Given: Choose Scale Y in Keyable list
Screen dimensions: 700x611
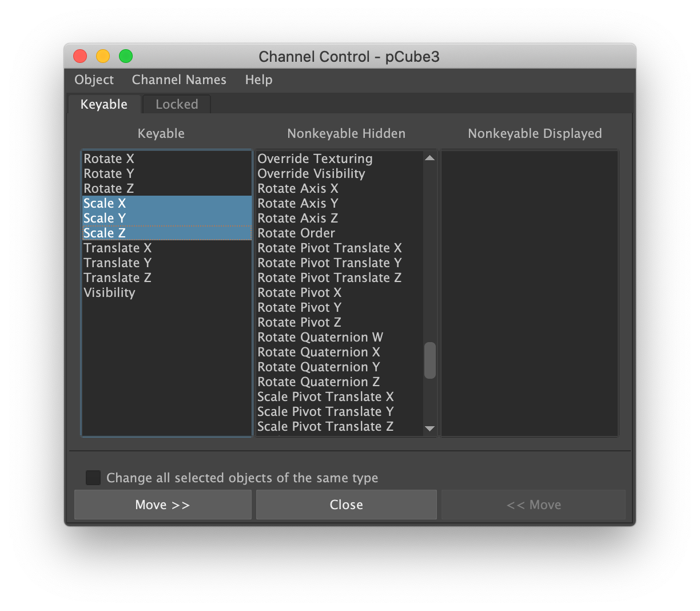Looking at the screenshot, I should pyautogui.click(x=105, y=219).
